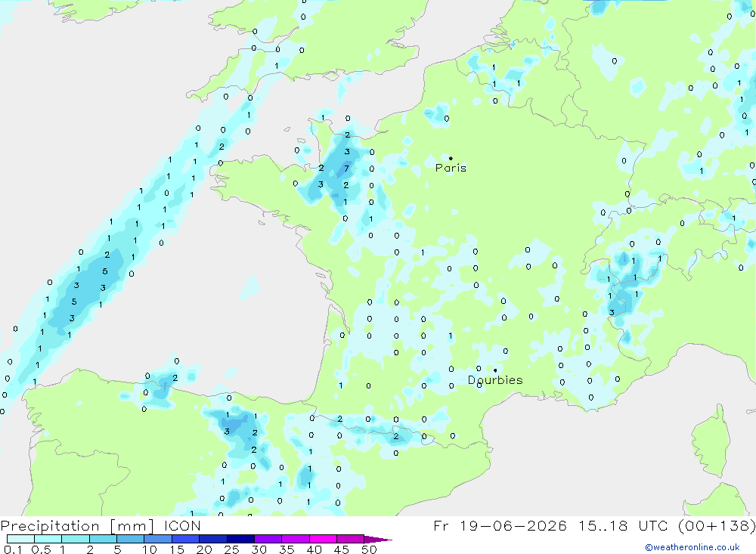Pick the 30–35 mm violet legend swatch

[268, 539]
